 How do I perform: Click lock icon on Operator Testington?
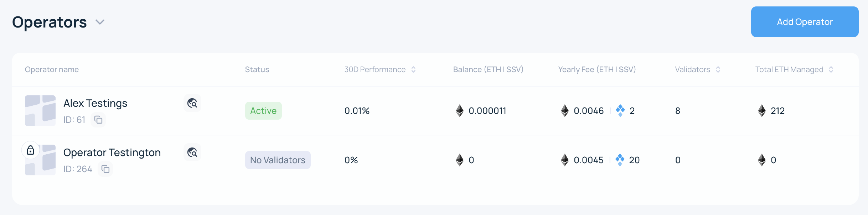31,150
